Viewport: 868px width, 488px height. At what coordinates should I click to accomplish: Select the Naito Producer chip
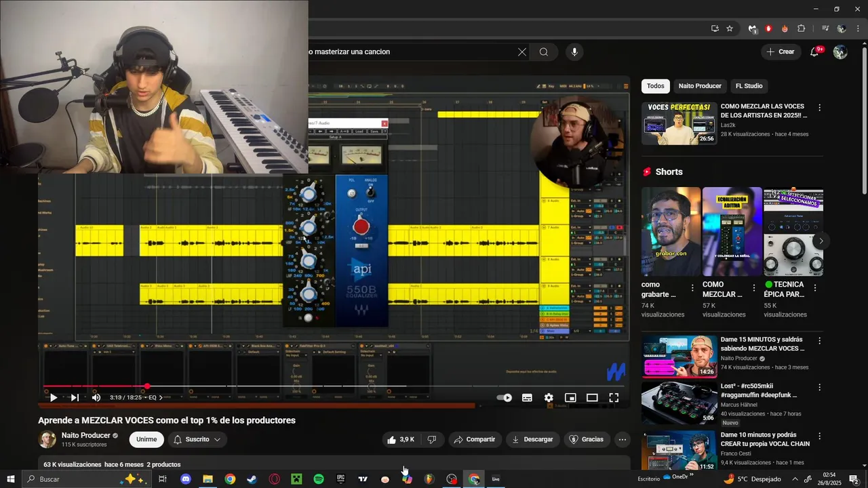[700, 86]
